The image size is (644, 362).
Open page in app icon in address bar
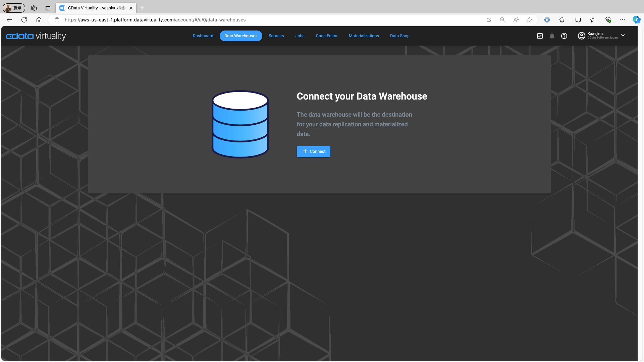(x=489, y=20)
